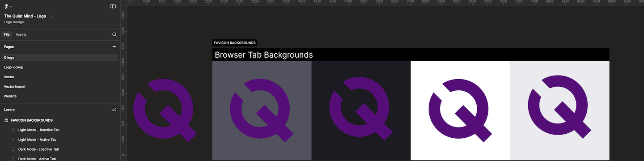Click section icon beside FAVICON BACKGROUNDS layer
The image size is (644, 161).
(6, 120)
